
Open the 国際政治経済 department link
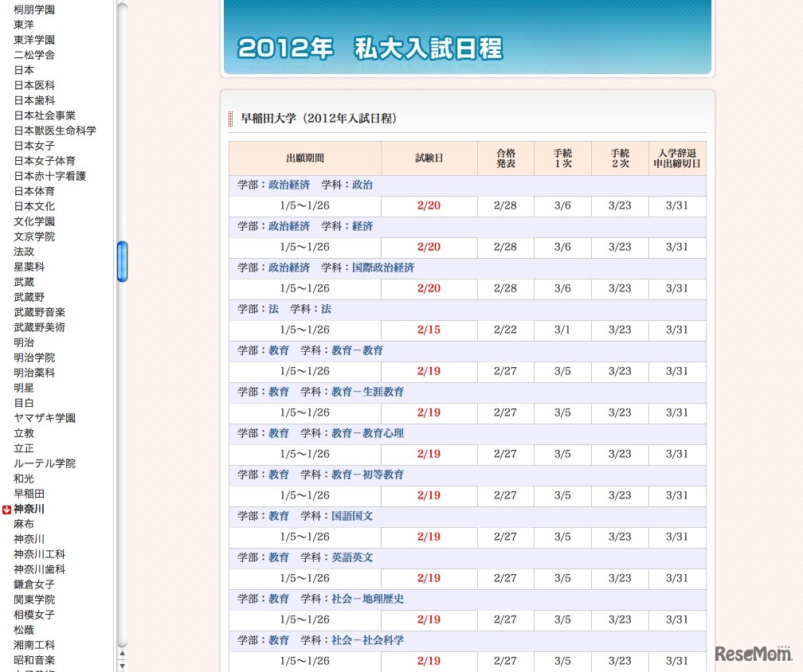tap(383, 268)
